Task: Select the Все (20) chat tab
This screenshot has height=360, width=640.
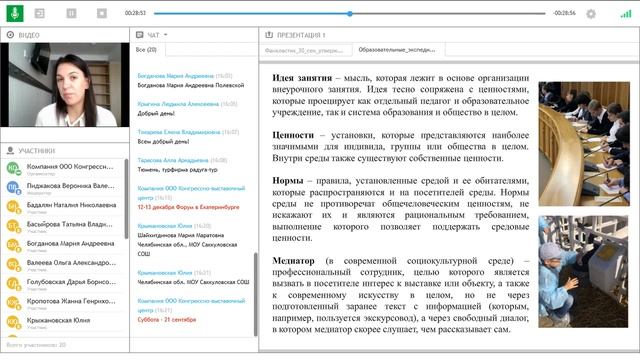Action: pyautogui.click(x=146, y=50)
